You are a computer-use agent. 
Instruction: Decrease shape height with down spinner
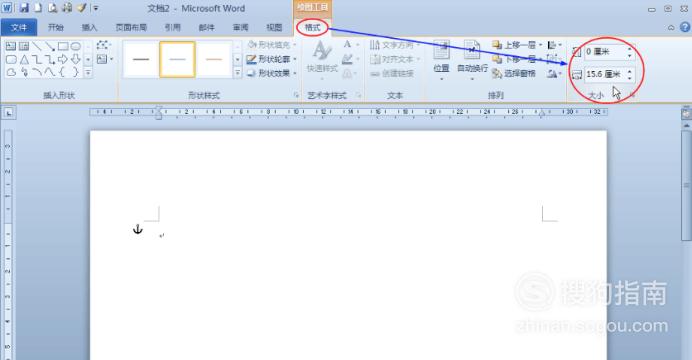pyautogui.click(x=630, y=55)
